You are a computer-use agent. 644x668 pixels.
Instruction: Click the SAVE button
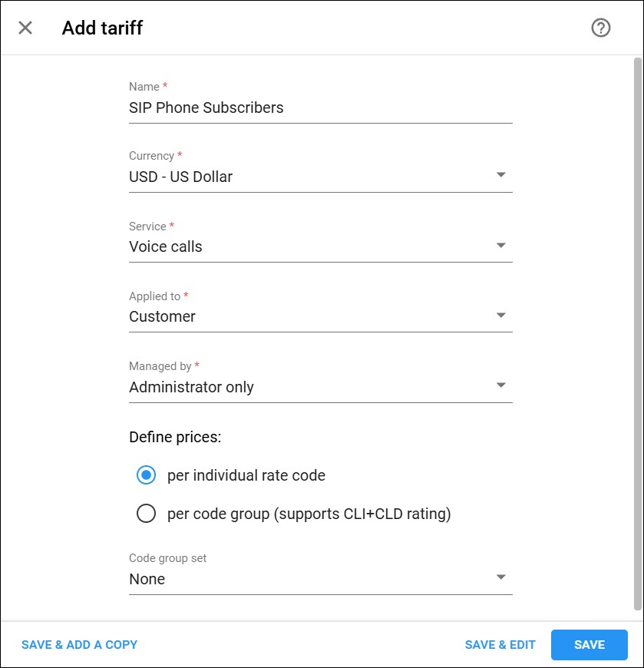589,644
